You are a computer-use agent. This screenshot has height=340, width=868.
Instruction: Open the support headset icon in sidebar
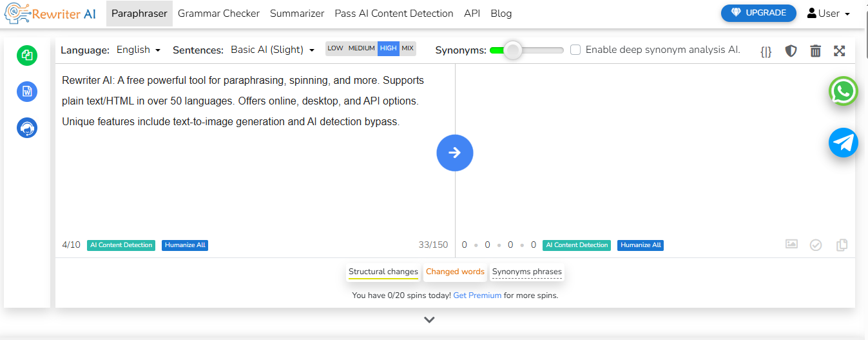point(27,128)
